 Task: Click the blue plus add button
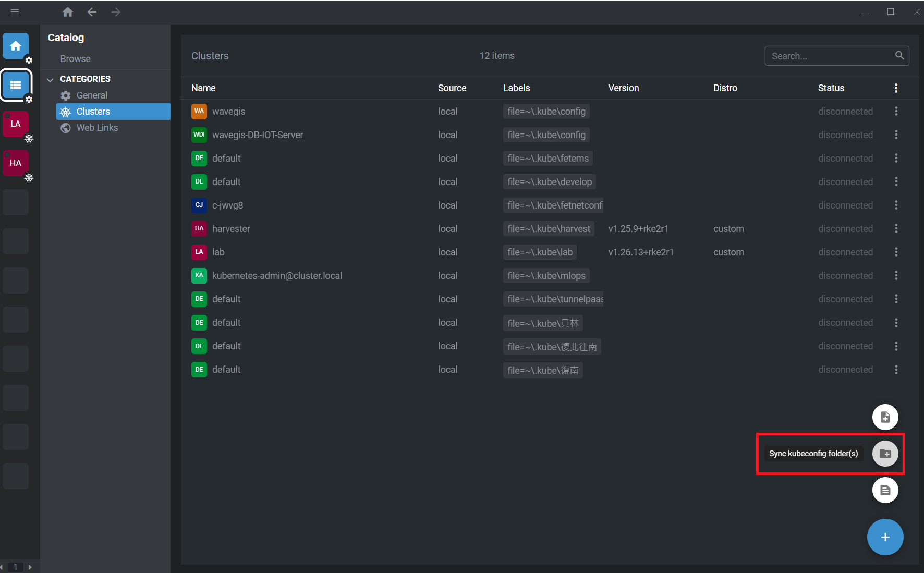point(885,537)
